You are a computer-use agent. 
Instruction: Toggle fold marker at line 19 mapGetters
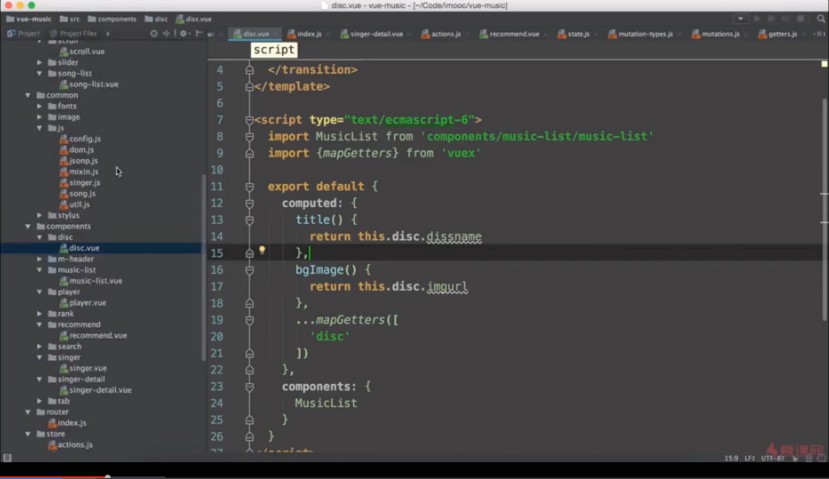tap(250, 320)
